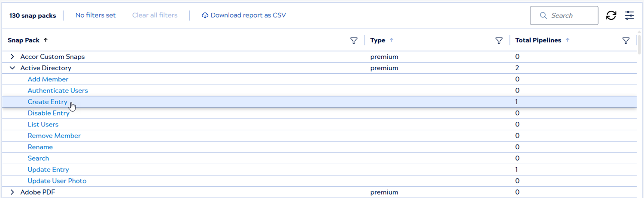Open the Disable Entry snap link
Viewport: 644px width, 198px height.
click(49, 113)
